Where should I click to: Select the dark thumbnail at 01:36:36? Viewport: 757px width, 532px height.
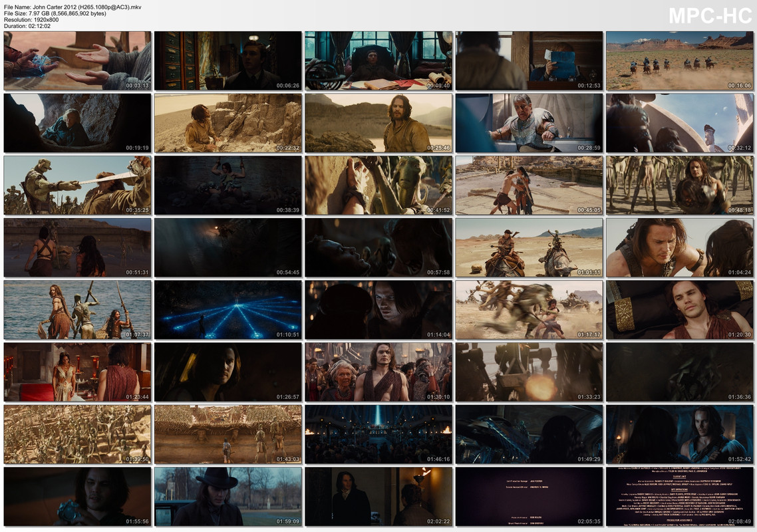pos(680,372)
